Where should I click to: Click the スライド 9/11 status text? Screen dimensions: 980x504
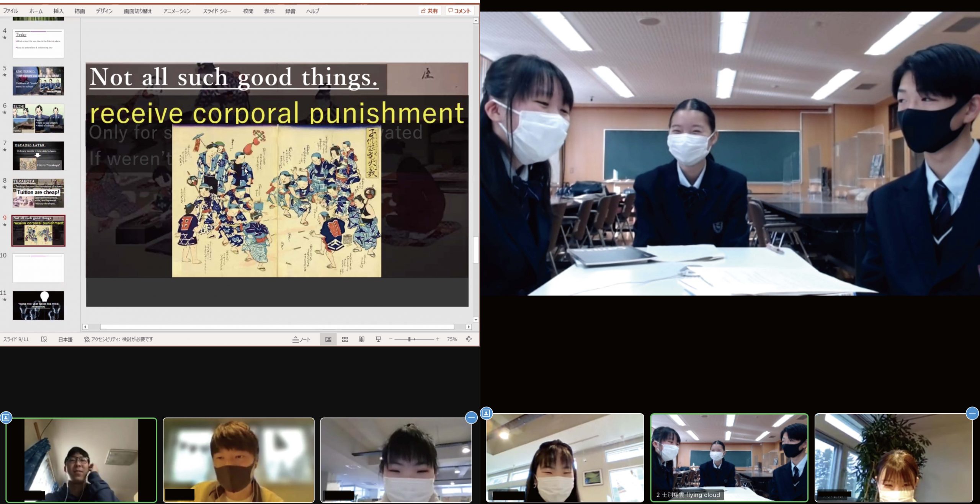click(x=16, y=339)
